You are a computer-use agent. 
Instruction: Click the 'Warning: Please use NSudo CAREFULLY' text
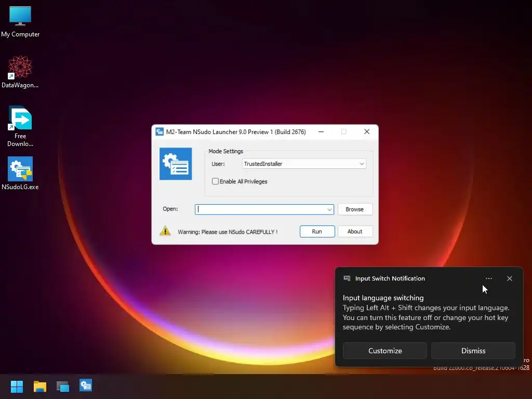pyautogui.click(x=228, y=232)
